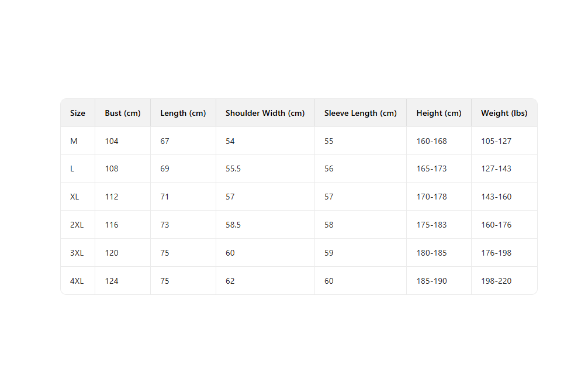Select the 3XL size row label

click(x=77, y=253)
